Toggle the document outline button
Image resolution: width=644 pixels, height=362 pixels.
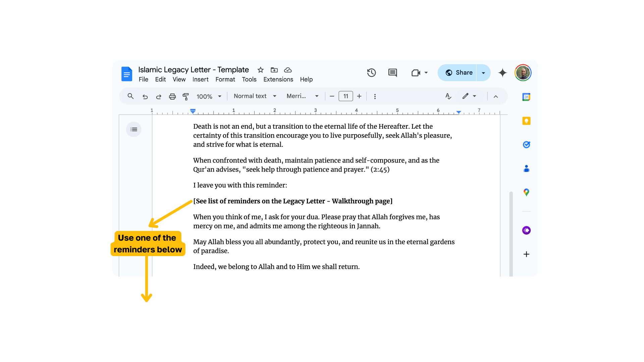coord(133,129)
